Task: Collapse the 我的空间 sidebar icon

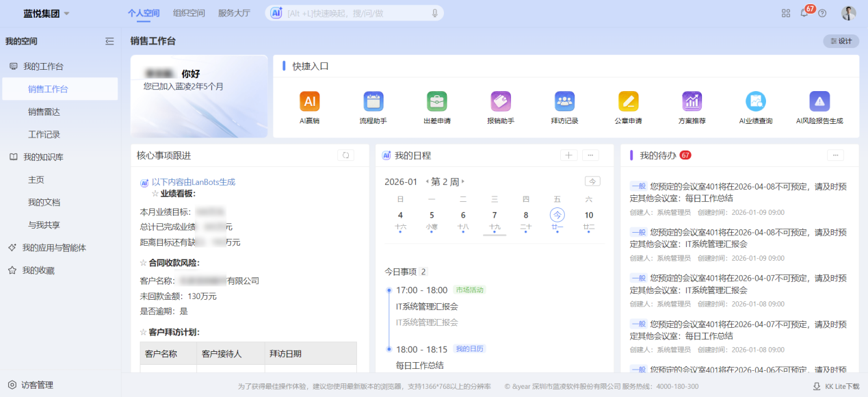Action: pyautogui.click(x=109, y=41)
